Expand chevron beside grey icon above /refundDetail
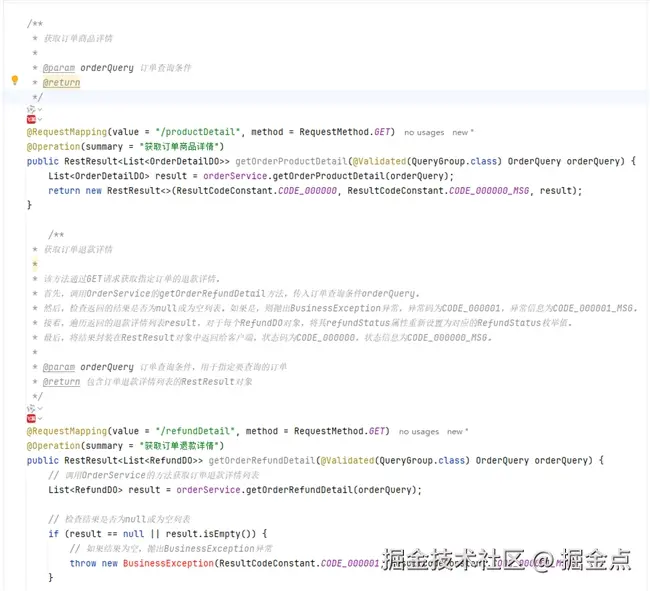This screenshot has height=591, width=650. [x=40, y=409]
